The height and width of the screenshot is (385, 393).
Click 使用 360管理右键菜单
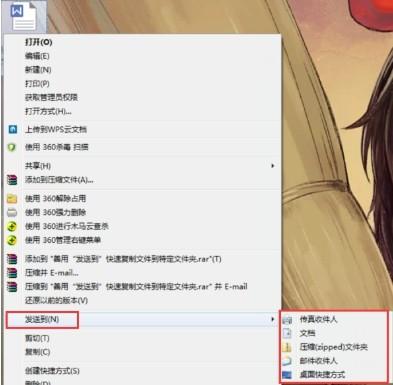pyautogui.click(x=63, y=240)
